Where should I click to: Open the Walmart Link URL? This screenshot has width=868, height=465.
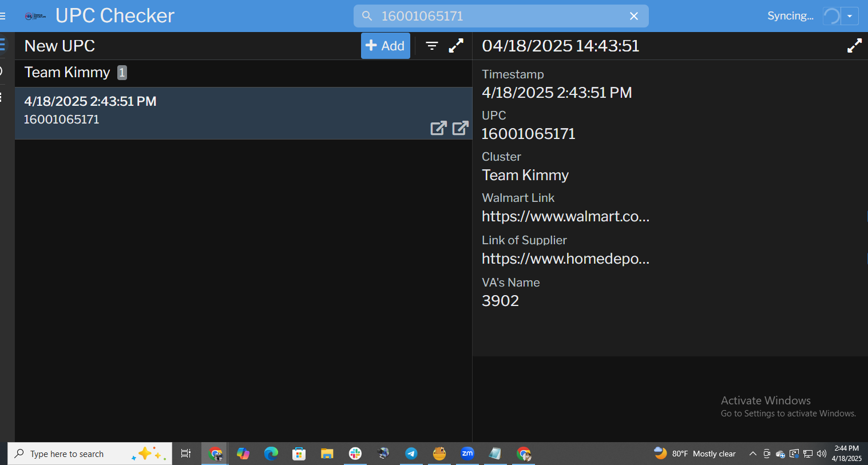coord(565,216)
